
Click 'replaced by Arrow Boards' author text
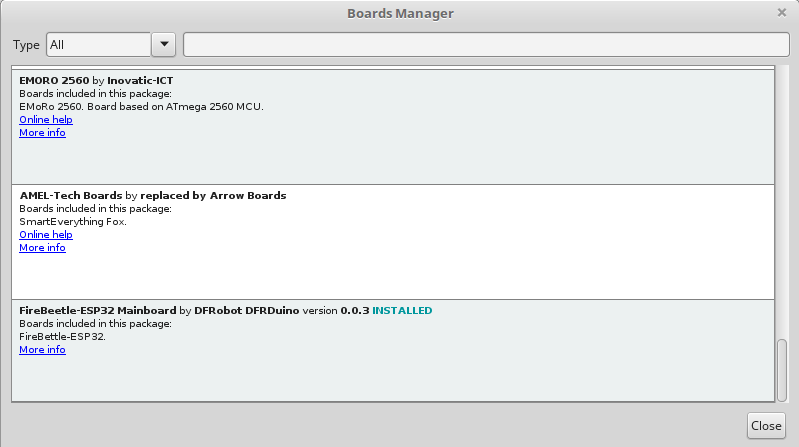pos(213,196)
